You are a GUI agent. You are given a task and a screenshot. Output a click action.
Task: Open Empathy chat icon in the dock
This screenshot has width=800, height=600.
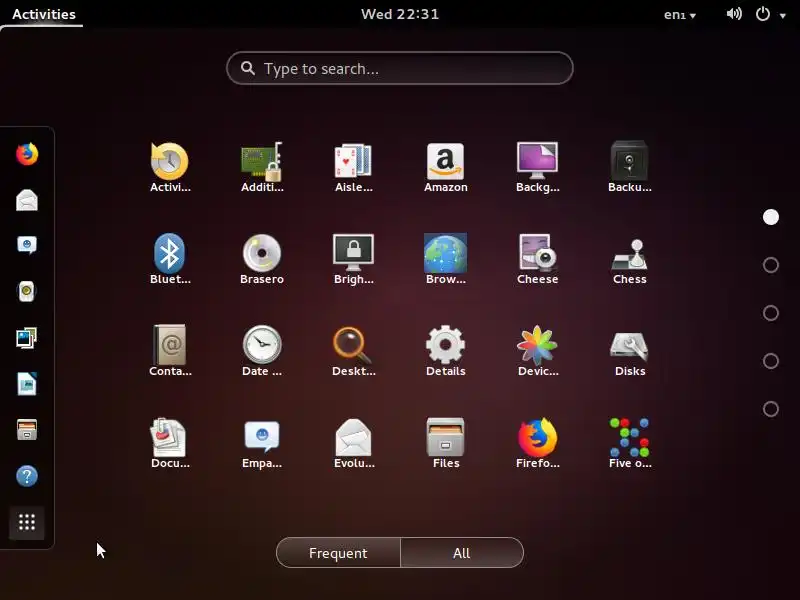(27, 246)
